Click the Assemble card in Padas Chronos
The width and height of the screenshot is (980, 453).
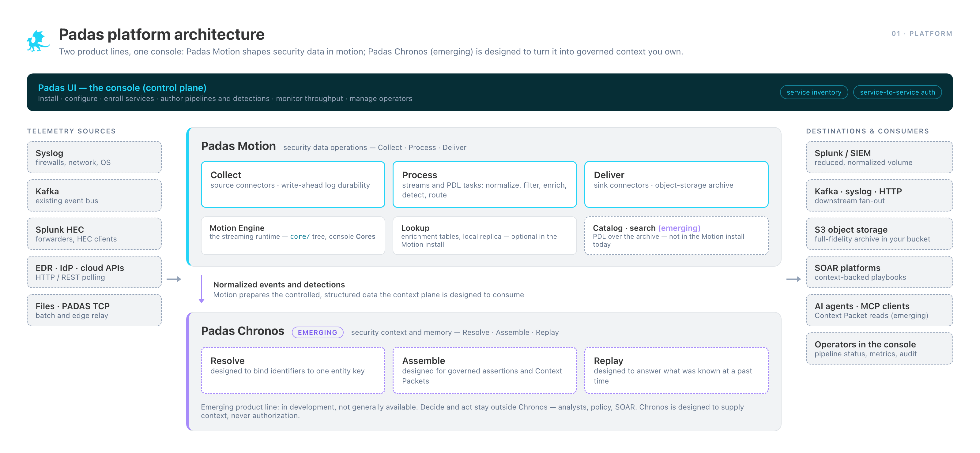pos(485,370)
